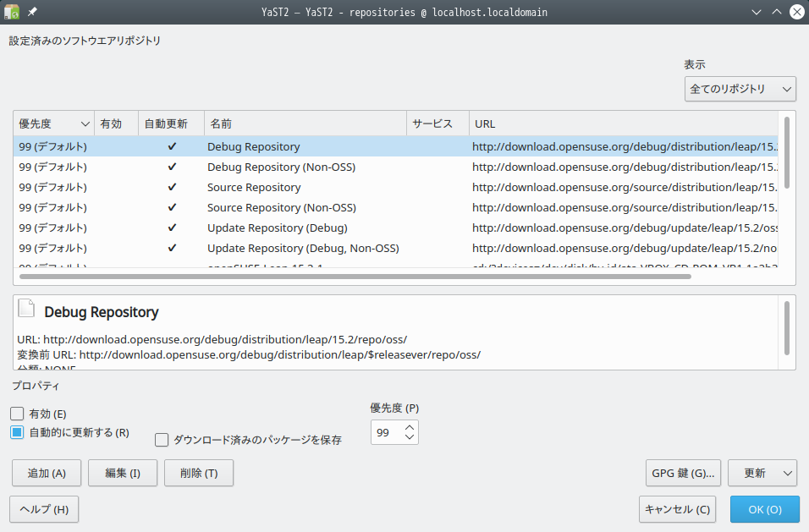
Task: Select the Debug Repository row
Action: (x=396, y=146)
